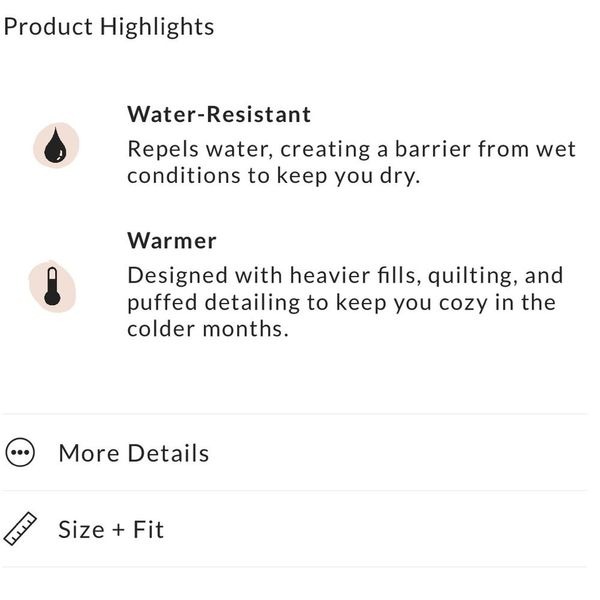Click the text "colder months."

(208, 329)
